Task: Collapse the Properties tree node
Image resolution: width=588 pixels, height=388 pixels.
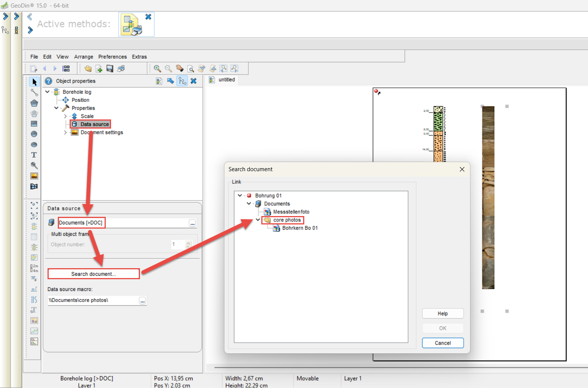Action: [x=56, y=108]
